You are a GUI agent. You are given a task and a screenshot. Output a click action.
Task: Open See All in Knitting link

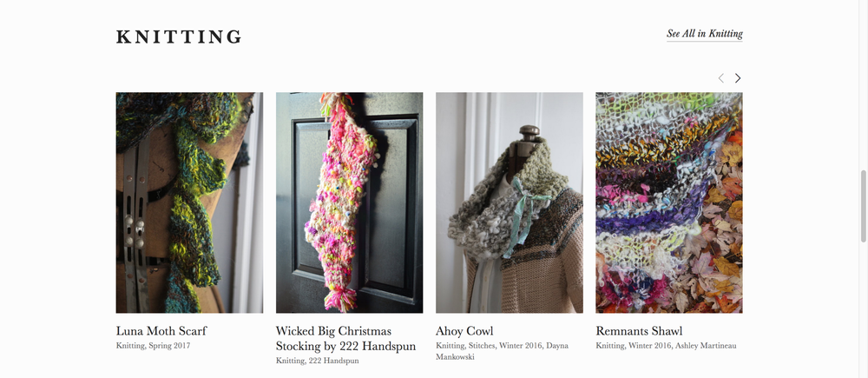click(x=704, y=34)
